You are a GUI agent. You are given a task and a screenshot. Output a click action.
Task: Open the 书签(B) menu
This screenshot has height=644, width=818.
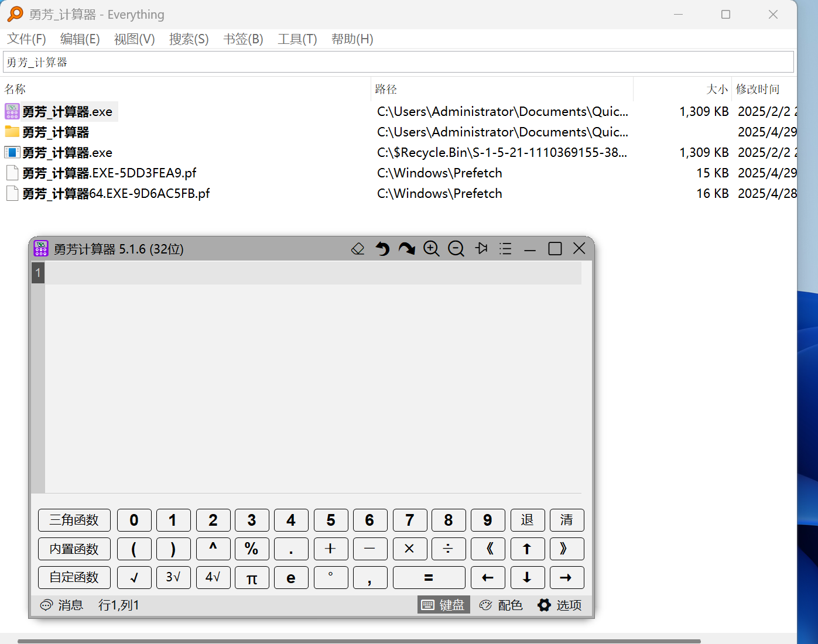244,39
